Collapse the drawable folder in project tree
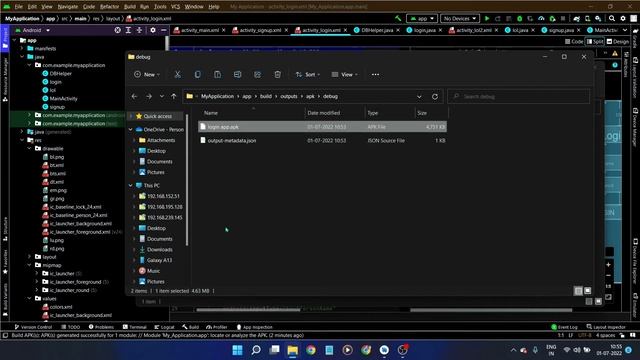 pyautogui.click(x=29, y=149)
